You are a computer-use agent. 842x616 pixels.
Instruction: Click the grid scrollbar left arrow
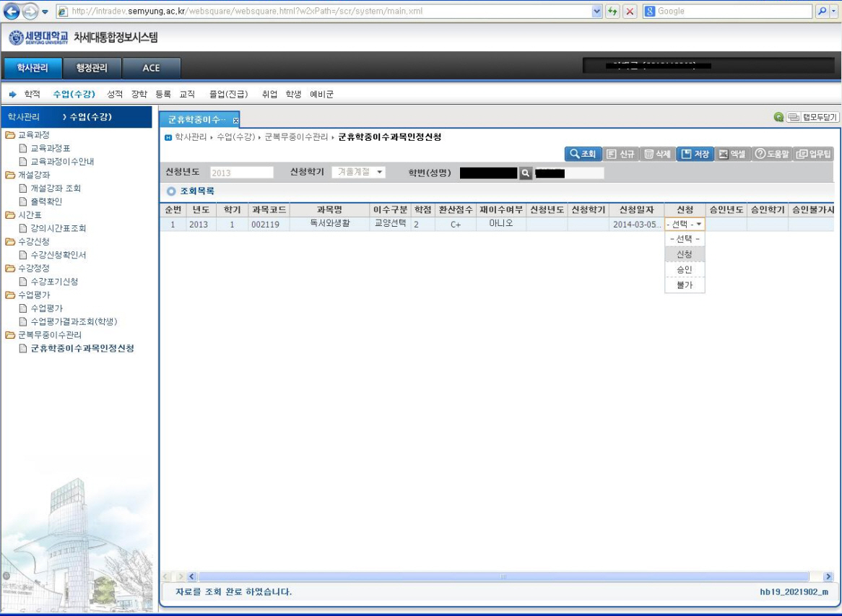(x=192, y=577)
